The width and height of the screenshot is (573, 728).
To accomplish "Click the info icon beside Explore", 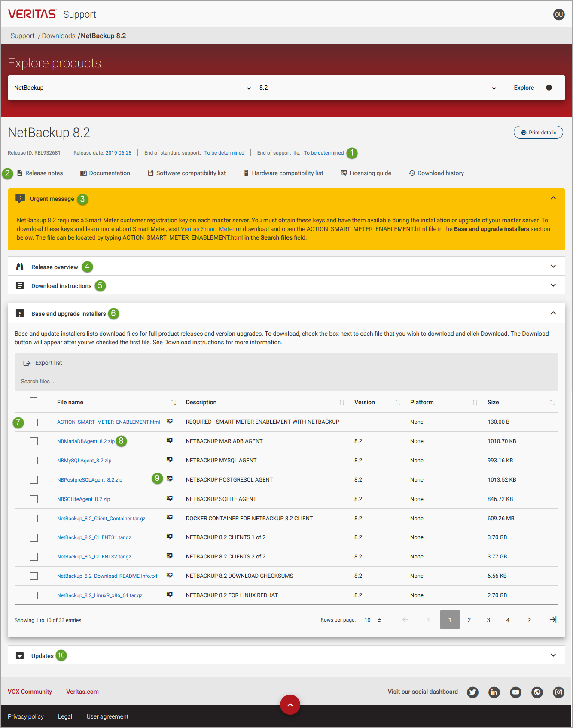I will [x=549, y=88].
